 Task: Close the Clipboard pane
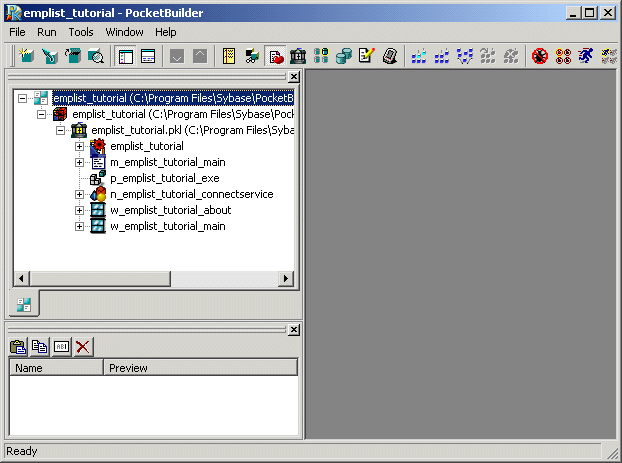[x=294, y=330]
